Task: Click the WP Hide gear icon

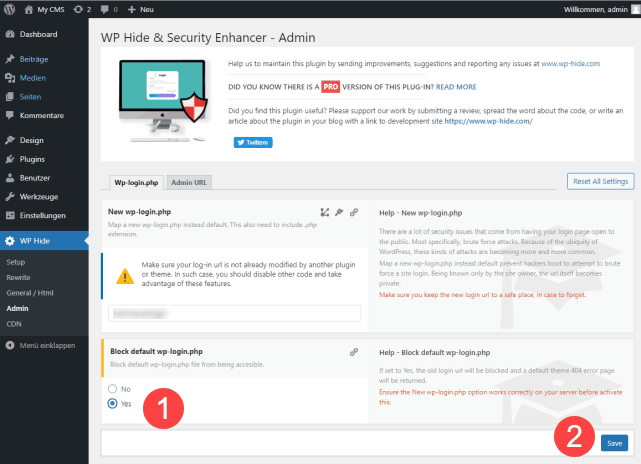Action: pyautogui.click(x=10, y=241)
